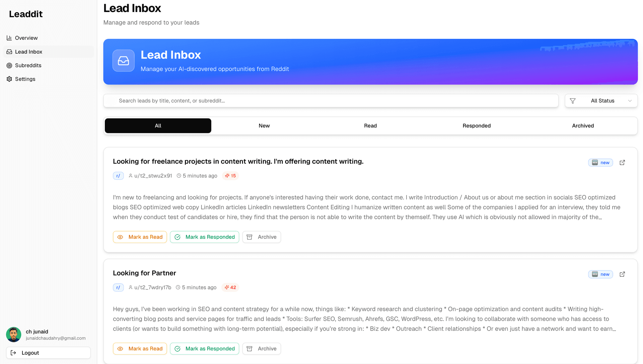This screenshot has width=643, height=364.
Task: Switch to the New tab
Action: pyautogui.click(x=264, y=125)
